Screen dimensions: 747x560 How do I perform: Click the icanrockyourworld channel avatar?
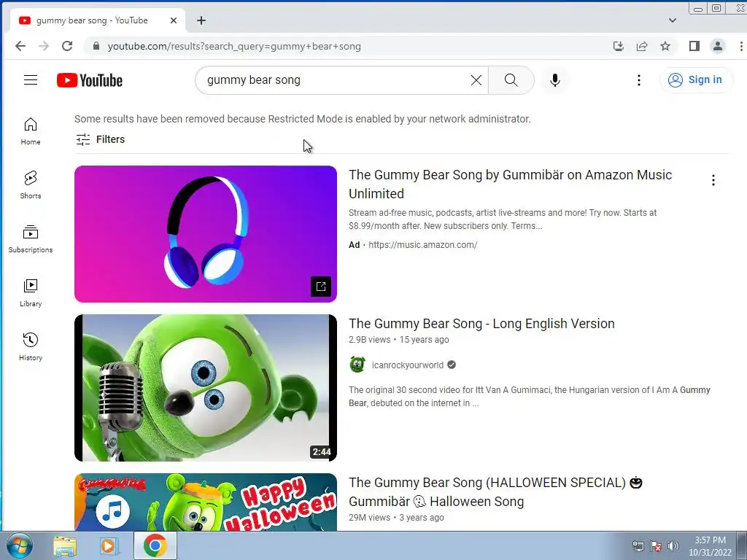[x=357, y=365]
